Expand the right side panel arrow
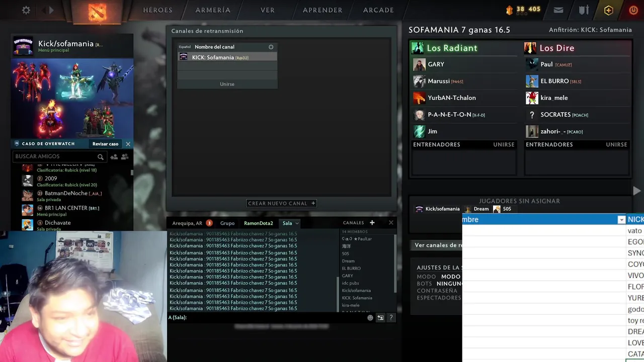Viewport: 644px width, 362px height. (637, 191)
